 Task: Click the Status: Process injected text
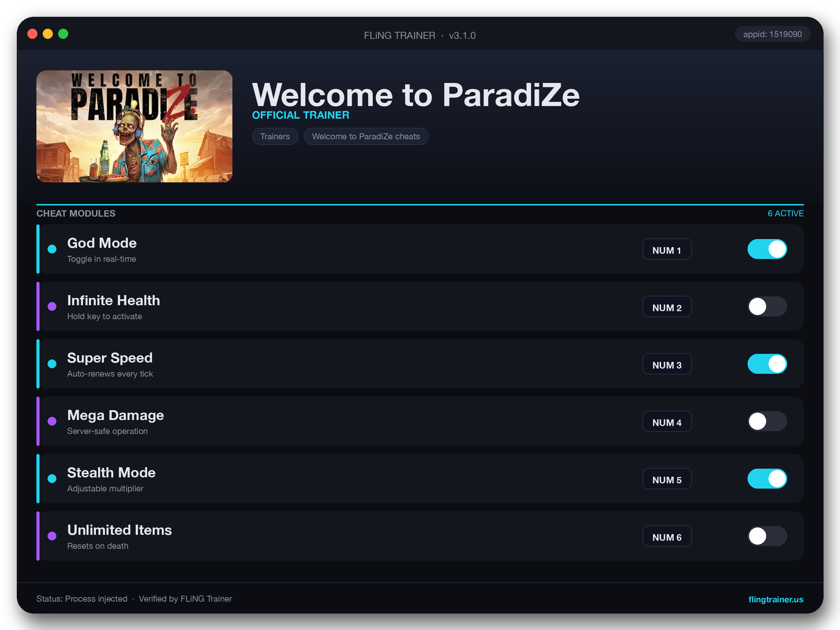click(x=82, y=598)
